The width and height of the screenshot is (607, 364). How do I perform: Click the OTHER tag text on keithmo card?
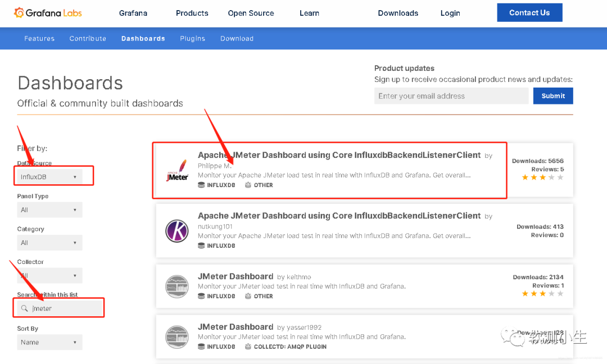pos(263,296)
